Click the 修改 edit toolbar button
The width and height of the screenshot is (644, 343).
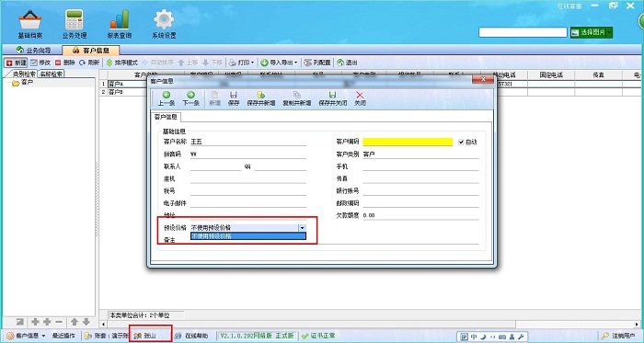pyautogui.click(x=40, y=63)
